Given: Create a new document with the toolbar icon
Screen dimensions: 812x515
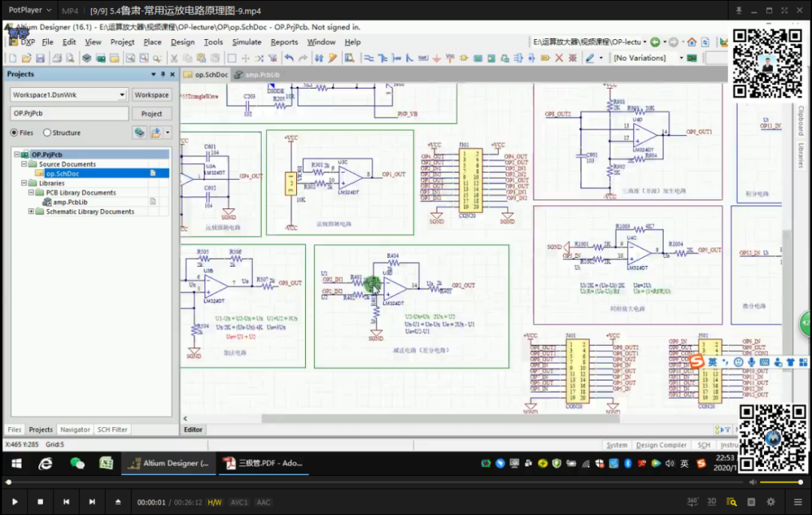Looking at the screenshot, I should coord(13,59).
